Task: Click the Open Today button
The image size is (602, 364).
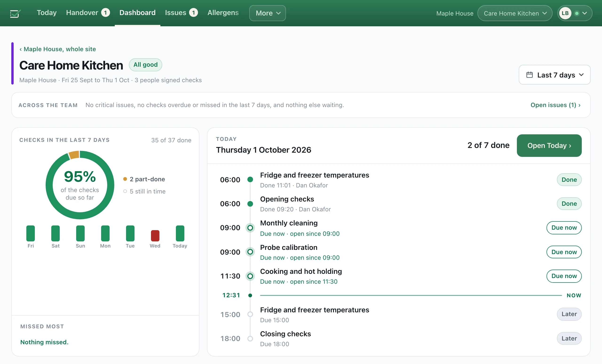Action: click(549, 145)
